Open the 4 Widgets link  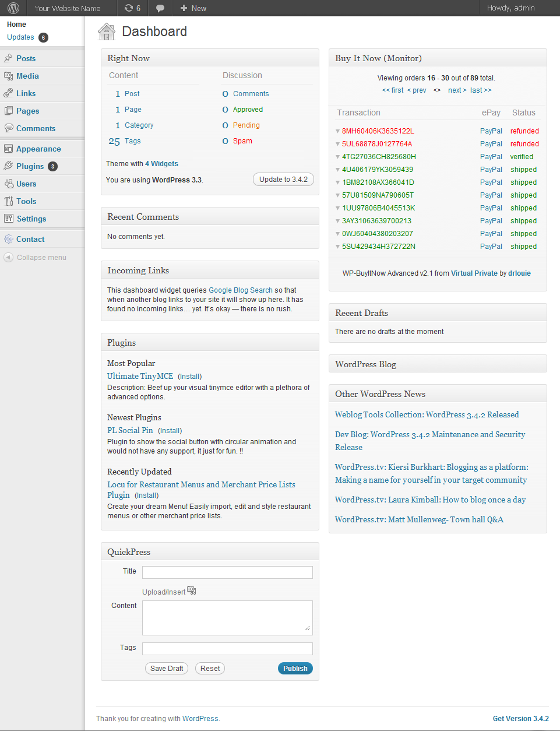161,164
